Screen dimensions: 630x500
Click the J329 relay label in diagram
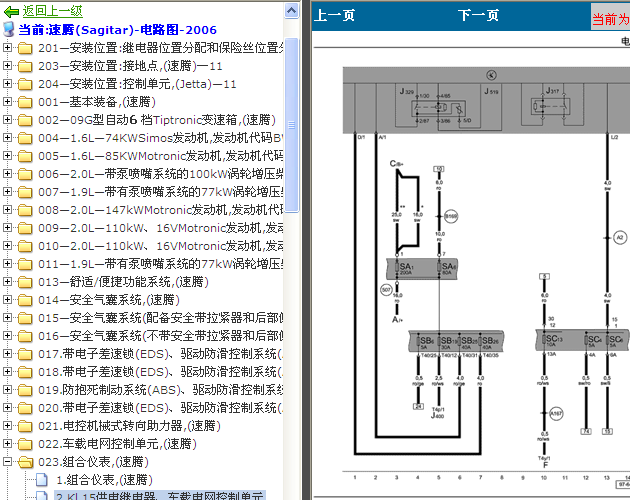click(407, 92)
